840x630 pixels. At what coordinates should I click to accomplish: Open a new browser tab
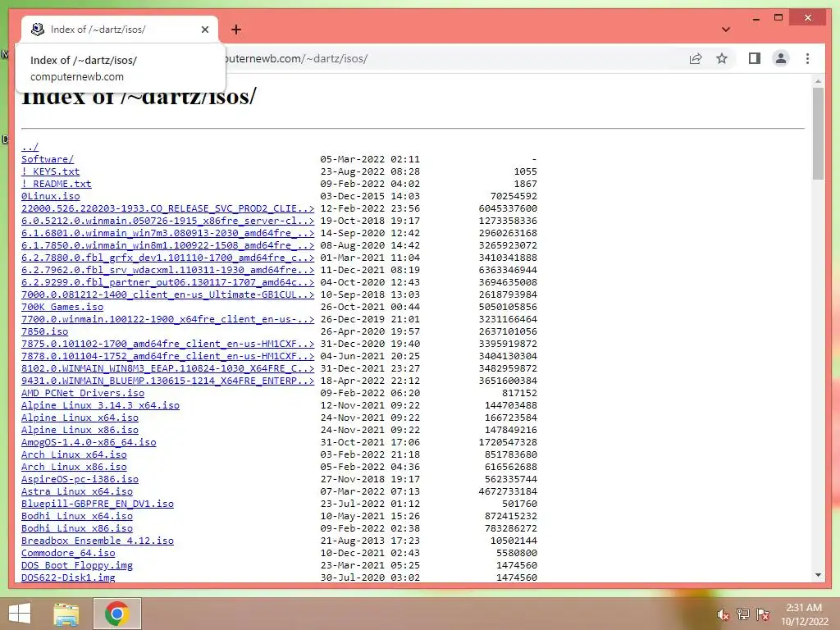(236, 30)
